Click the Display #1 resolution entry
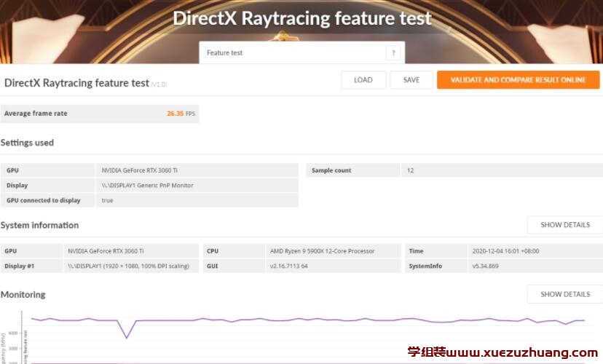This screenshot has width=603, height=364. [129, 266]
